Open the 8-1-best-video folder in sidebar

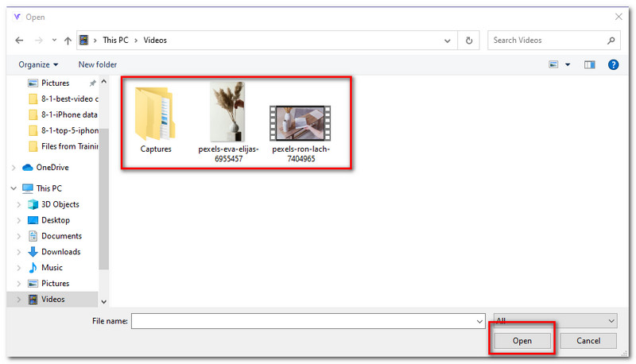64,99
